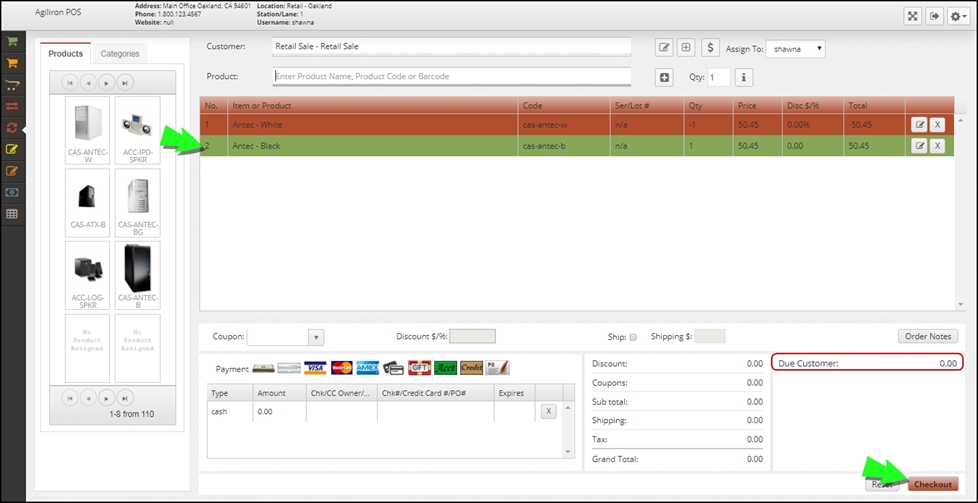Click the Discount $/% input field
The height and width of the screenshot is (503, 978).
[x=472, y=336]
